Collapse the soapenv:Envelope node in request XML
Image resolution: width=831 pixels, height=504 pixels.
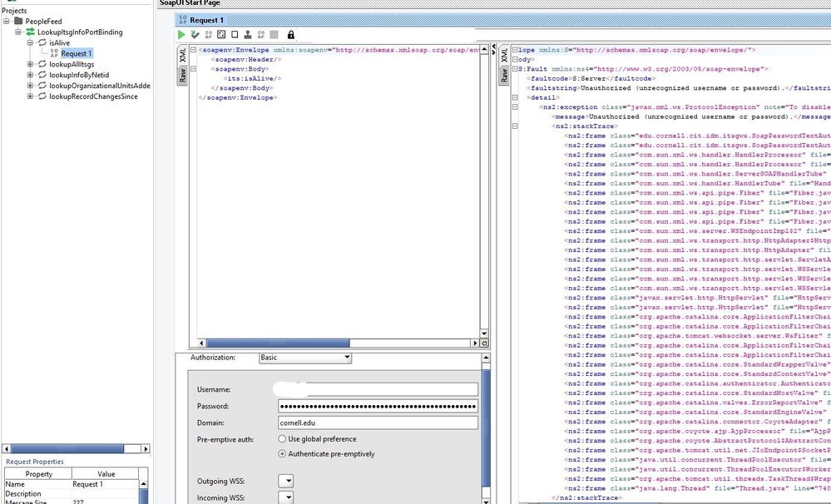194,50
